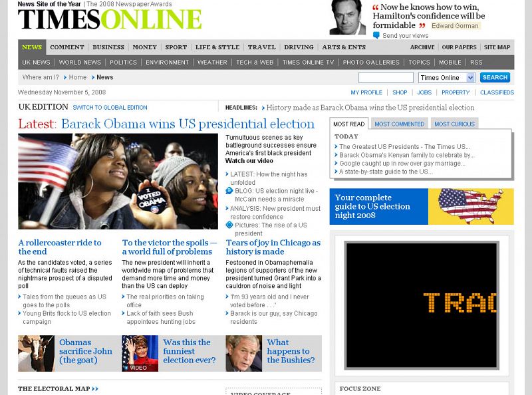This screenshot has width=532, height=395.
Task: Click the main Obama supporters photo
Action: pyautogui.click(x=118, y=182)
